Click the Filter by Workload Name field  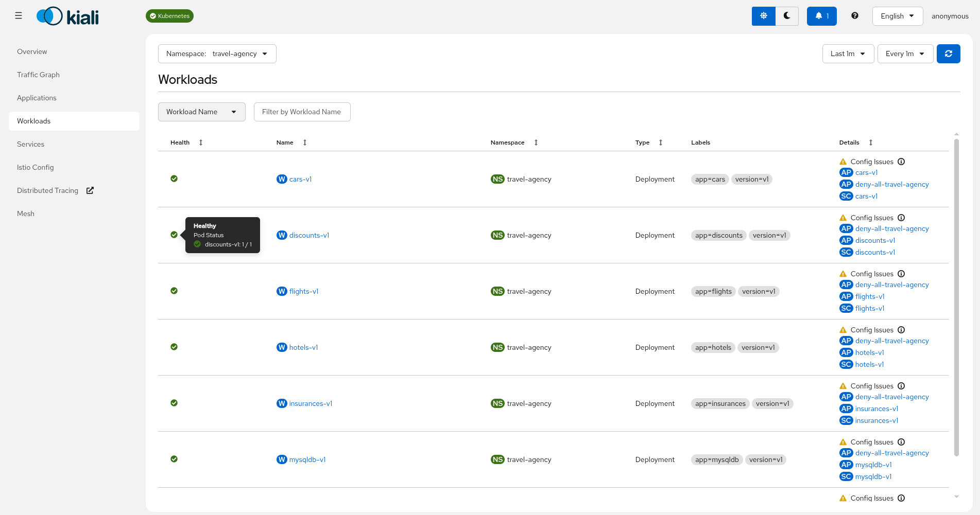tap(302, 112)
